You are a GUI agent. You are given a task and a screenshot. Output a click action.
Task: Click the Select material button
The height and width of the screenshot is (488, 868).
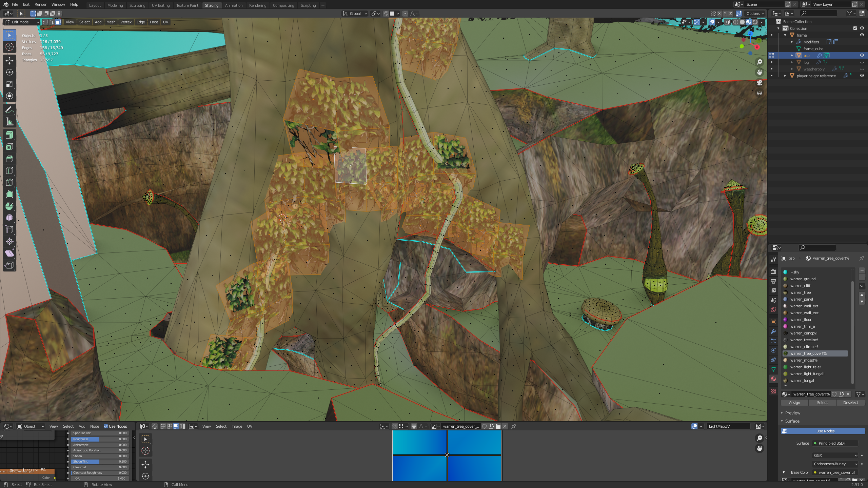pyautogui.click(x=822, y=403)
